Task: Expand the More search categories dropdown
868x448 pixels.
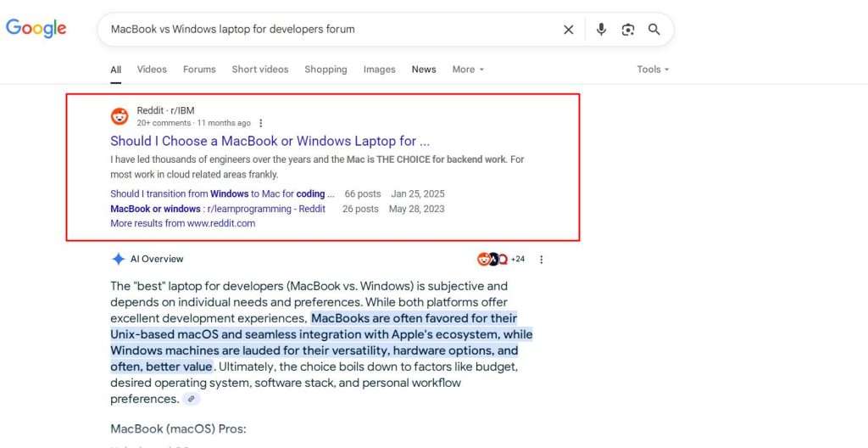Action: (x=468, y=70)
